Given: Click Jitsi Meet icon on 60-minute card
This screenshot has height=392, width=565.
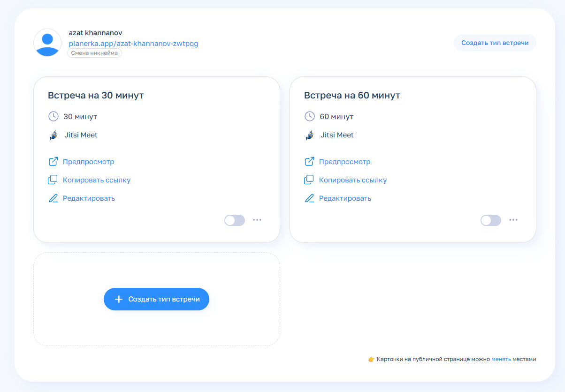Looking at the screenshot, I should (309, 135).
